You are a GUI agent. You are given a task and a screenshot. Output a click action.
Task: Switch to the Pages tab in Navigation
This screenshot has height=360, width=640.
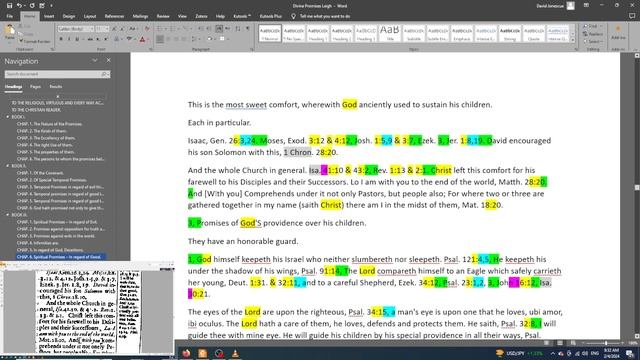tap(35, 87)
